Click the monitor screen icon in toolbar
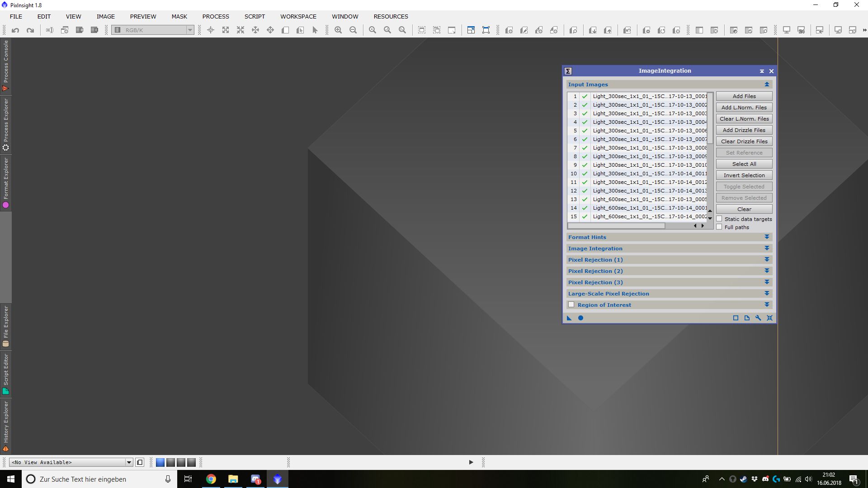The image size is (868, 488). [x=787, y=30]
